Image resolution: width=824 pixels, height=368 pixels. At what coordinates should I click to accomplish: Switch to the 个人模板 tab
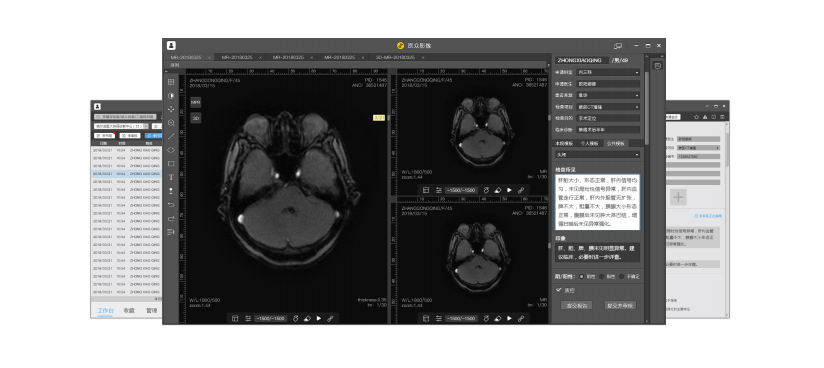coord(589,143)
